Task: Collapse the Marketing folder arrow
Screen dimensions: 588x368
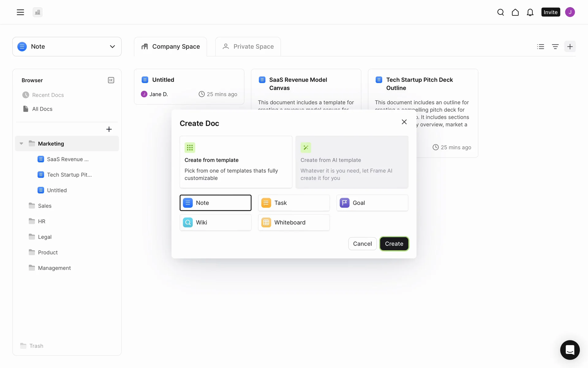Action: click(x=21, y=144)
